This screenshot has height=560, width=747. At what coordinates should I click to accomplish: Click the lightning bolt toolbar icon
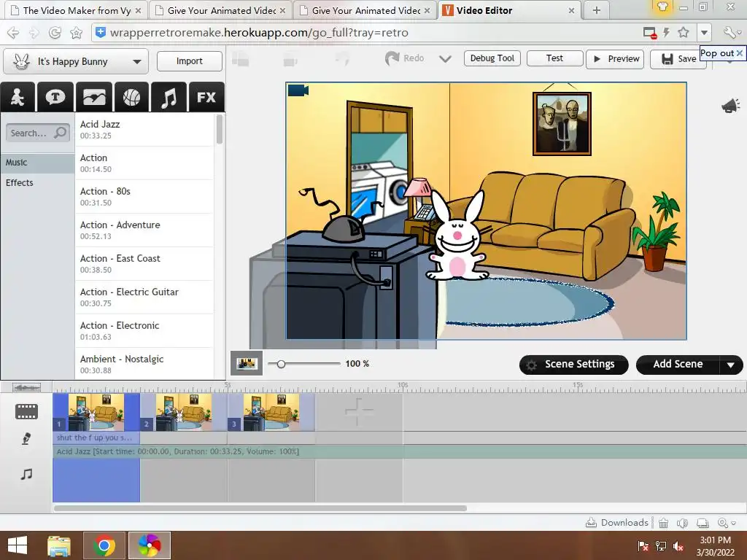[667, 32]
